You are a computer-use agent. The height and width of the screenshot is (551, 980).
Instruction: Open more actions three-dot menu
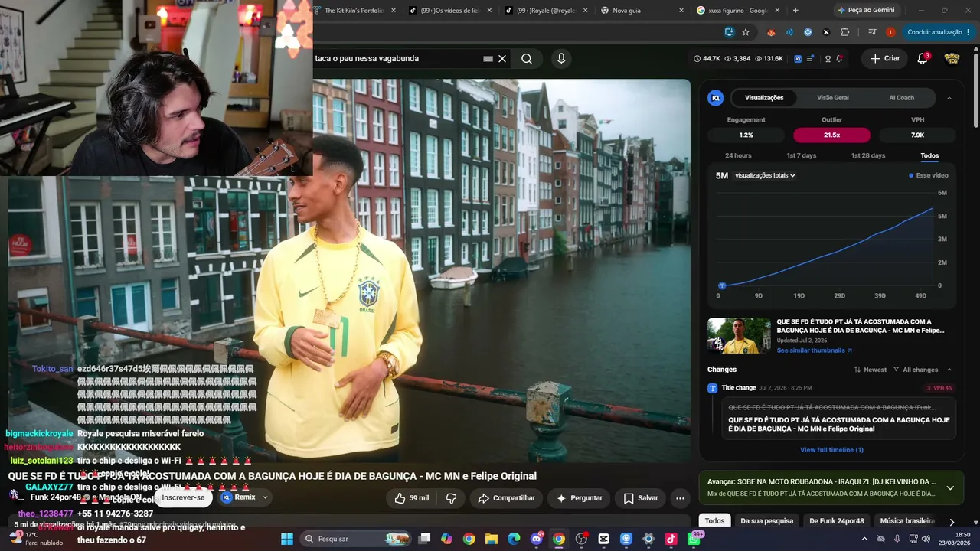click(680, 498)
